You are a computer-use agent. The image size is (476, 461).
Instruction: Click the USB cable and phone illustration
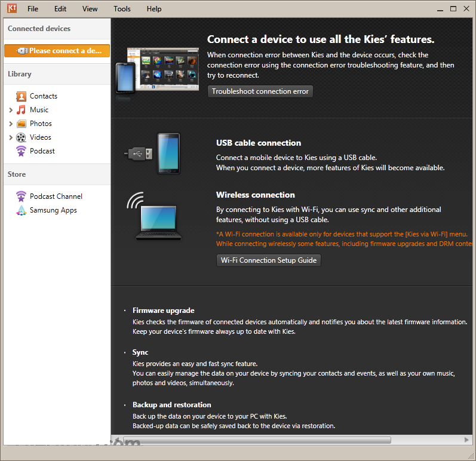[x=152, y=153]
